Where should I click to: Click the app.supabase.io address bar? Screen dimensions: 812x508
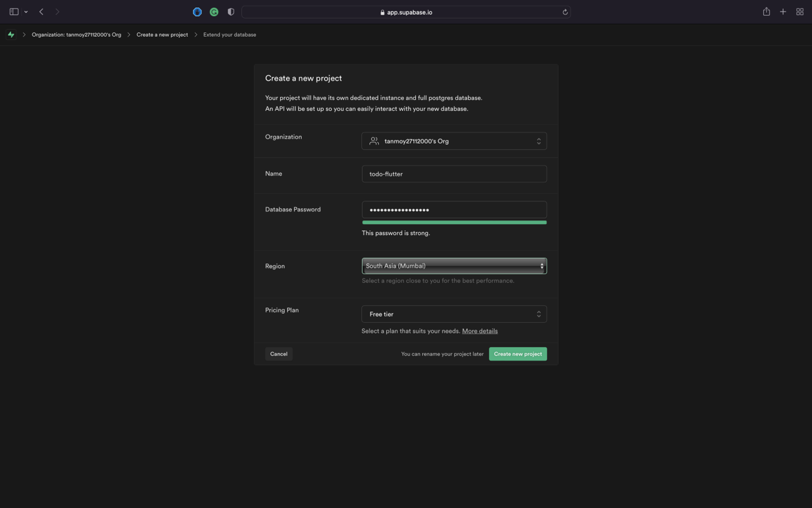[406, 12]
